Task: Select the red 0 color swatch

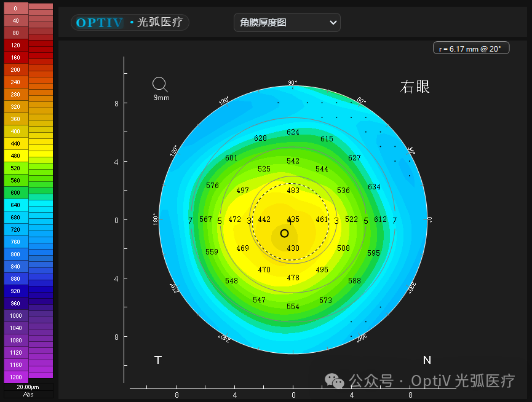Action: pos(15,9)
